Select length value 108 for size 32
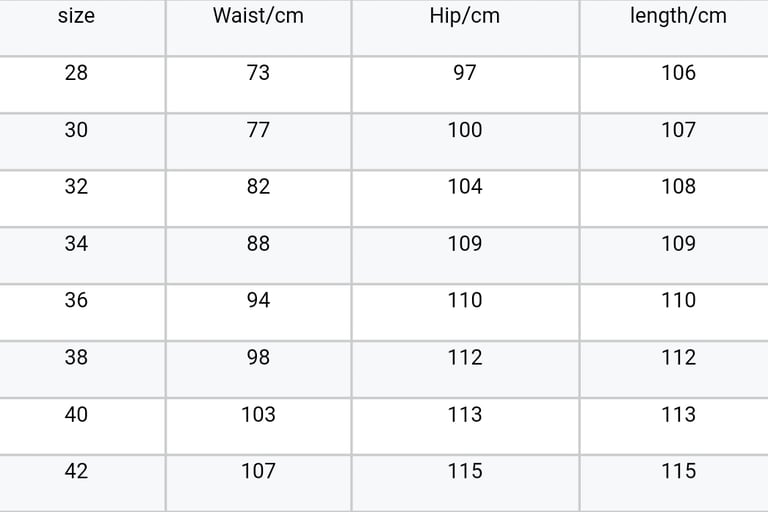 [x=678, y=187]
